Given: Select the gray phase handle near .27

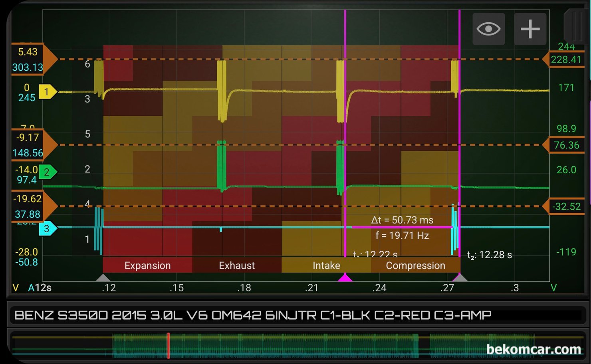Looking at the screenshot, I should (x=460, y=277).
